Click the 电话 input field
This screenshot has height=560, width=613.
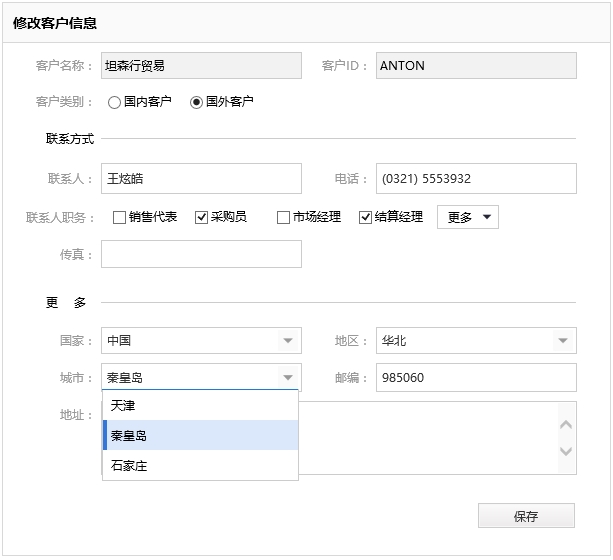coord(476,179)
